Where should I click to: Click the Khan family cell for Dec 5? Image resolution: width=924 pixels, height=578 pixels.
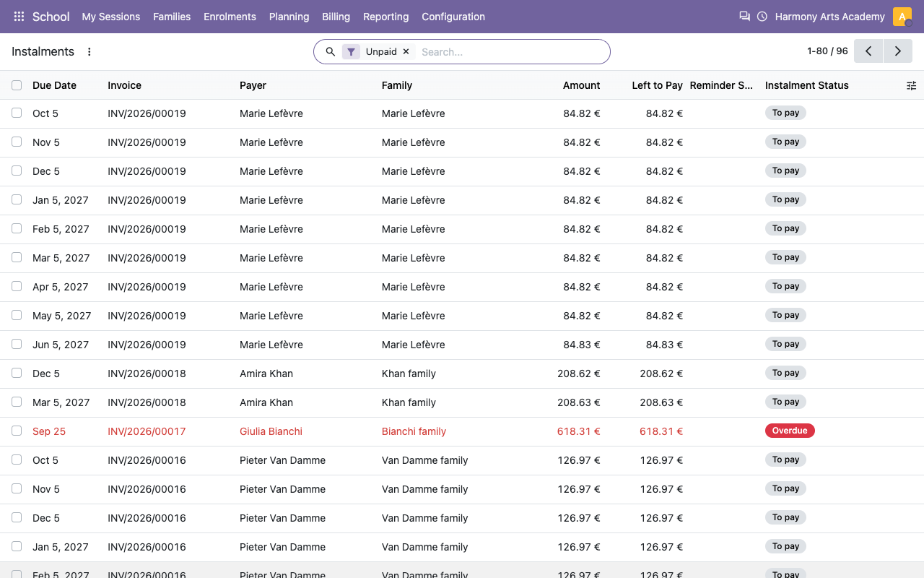point(409,374)
